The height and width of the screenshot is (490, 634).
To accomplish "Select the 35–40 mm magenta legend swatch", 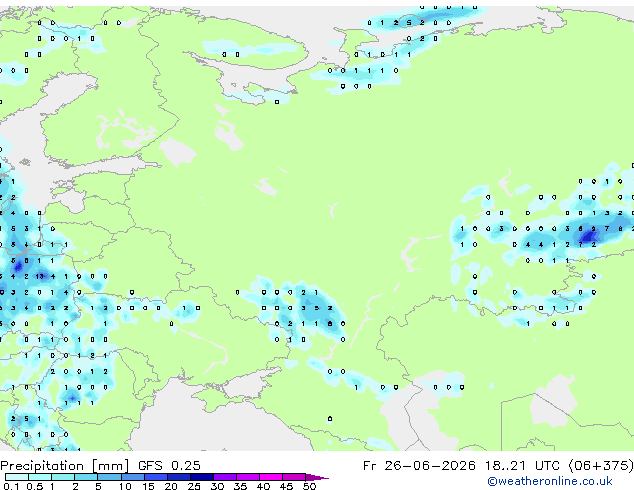I will click(247, 477).
